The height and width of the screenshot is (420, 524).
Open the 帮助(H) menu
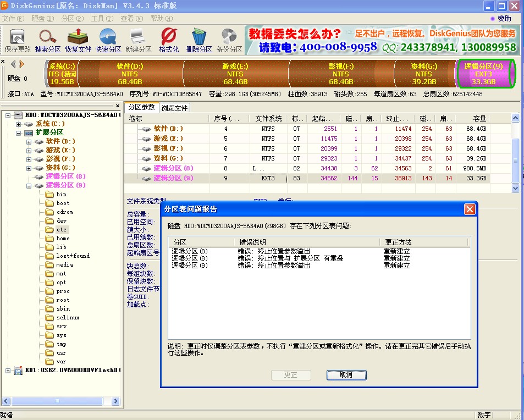[162, 19]
